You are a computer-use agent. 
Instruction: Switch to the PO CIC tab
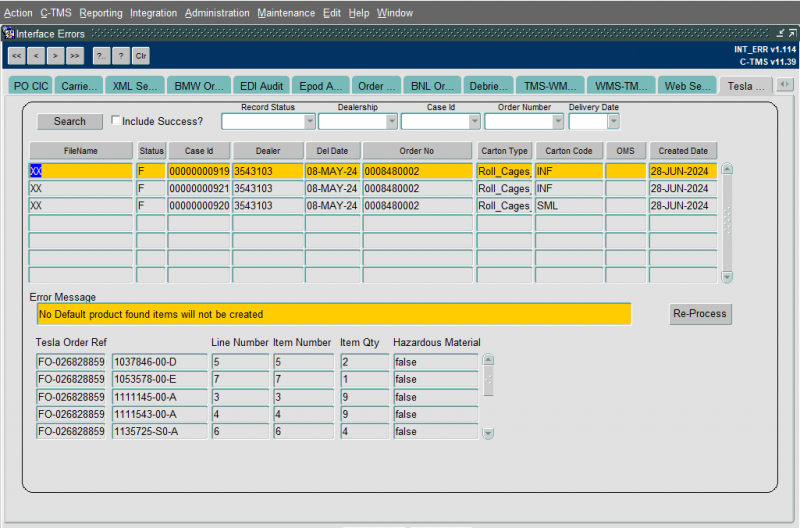pos(31,86)
